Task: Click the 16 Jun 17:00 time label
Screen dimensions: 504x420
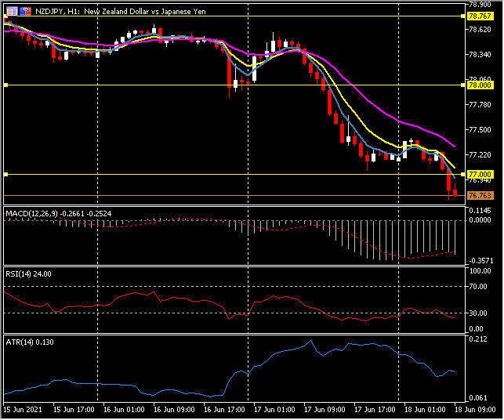Action: 224,410
